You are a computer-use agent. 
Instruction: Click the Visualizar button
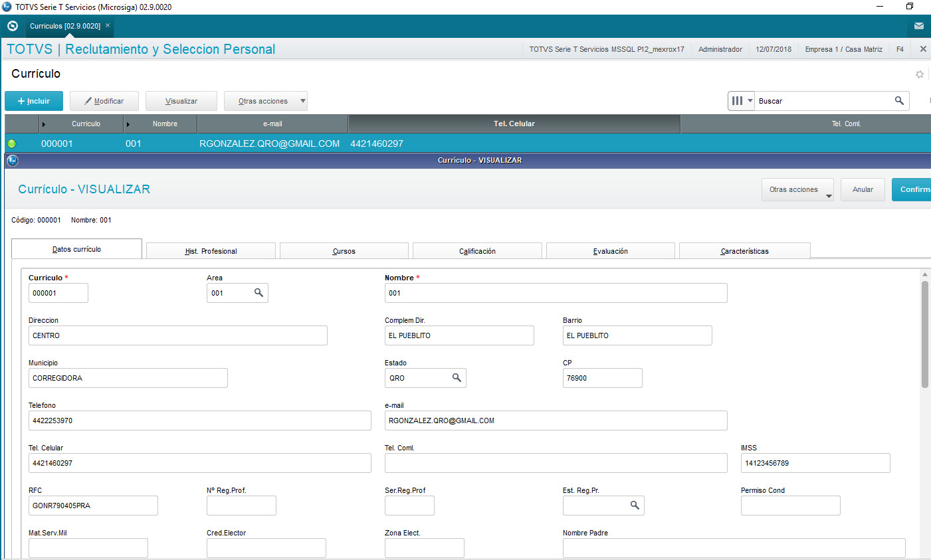click(181, 101)
